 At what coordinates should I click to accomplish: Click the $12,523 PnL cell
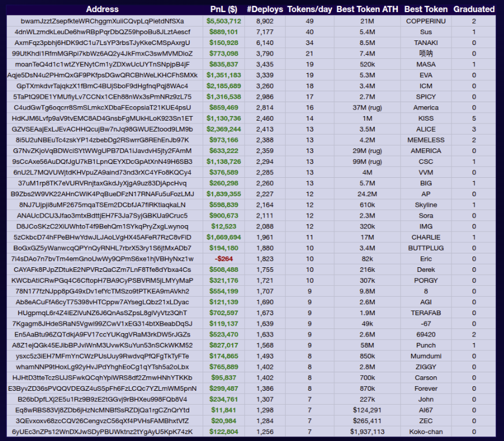(224, 227)
